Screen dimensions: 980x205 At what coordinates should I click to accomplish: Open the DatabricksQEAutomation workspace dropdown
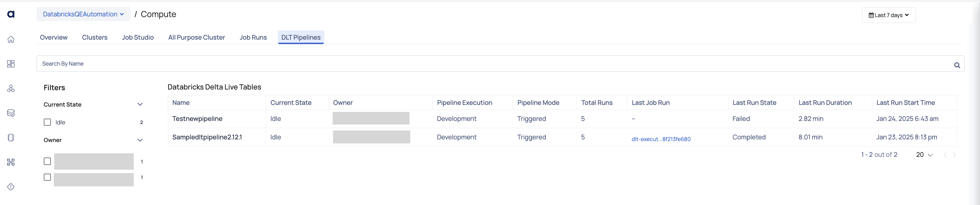tap(83, 14)
